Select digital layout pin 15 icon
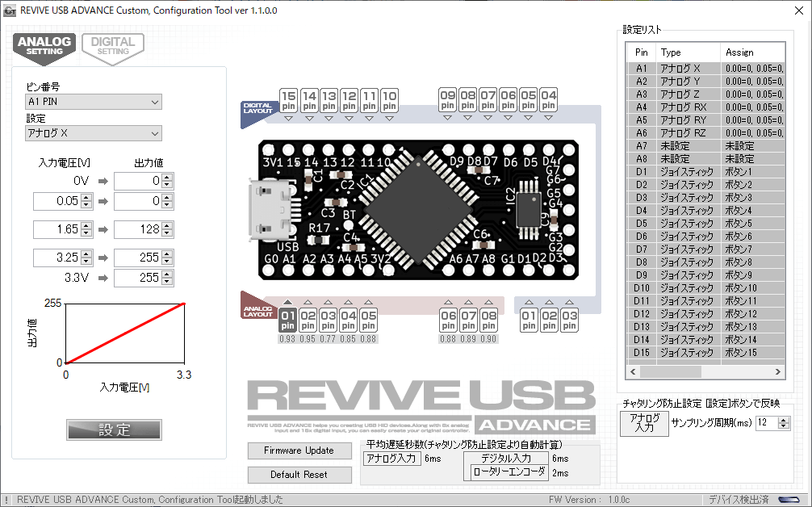The image size is (812, 507). (288, 100)
